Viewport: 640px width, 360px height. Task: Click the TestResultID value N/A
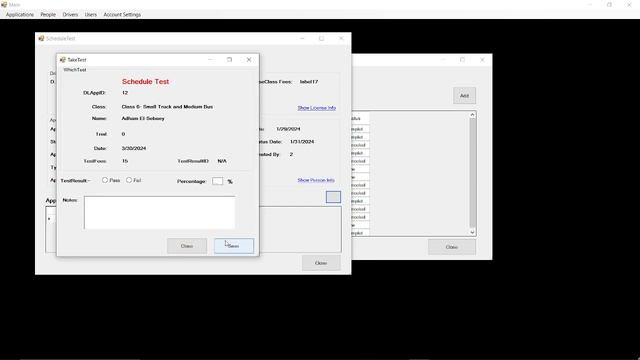222,161
